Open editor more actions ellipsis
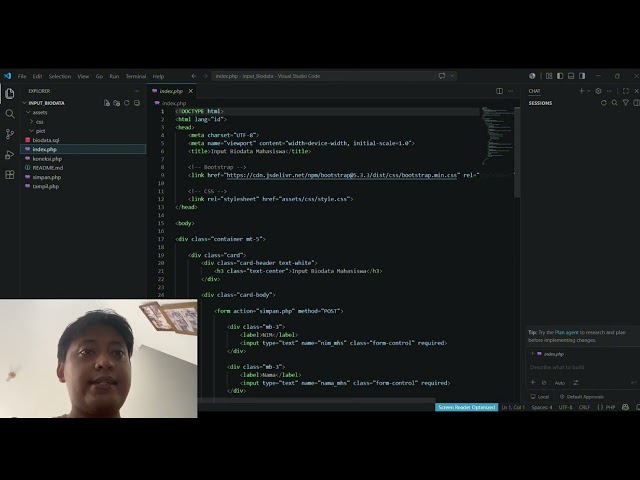Viewport: 640px width, 480px height. point(511,91)
